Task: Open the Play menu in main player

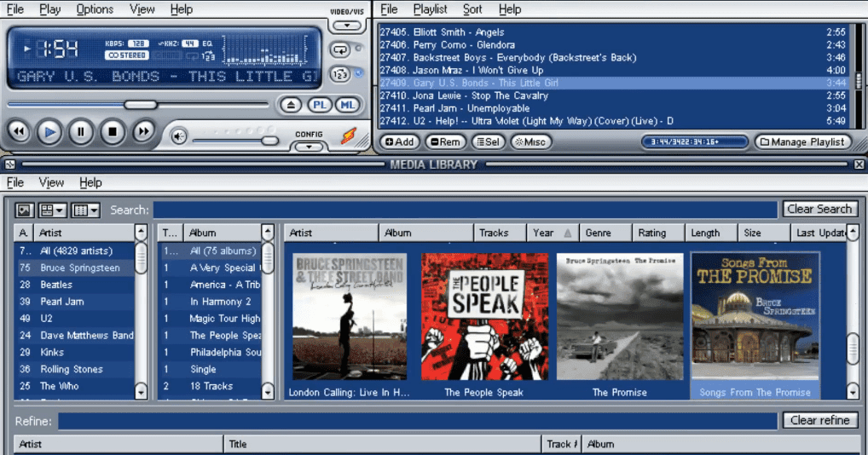Action: coord(49,9)
